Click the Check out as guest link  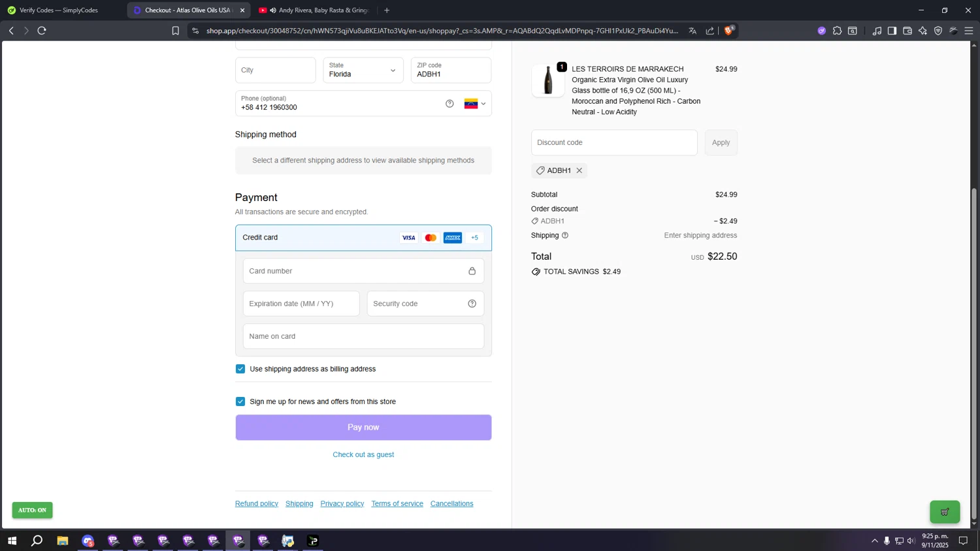click(x=363, y=455)
